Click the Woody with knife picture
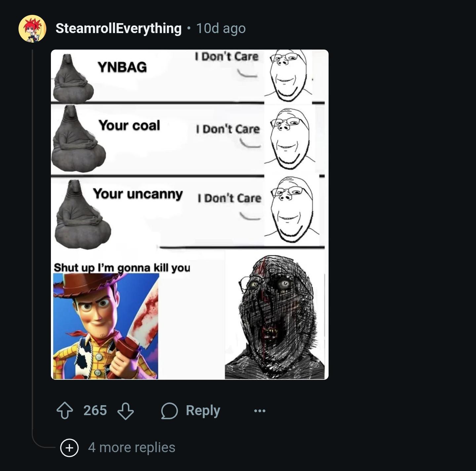Screen dimensions: 476x471 pyautogui.click(x=106, y=326)
